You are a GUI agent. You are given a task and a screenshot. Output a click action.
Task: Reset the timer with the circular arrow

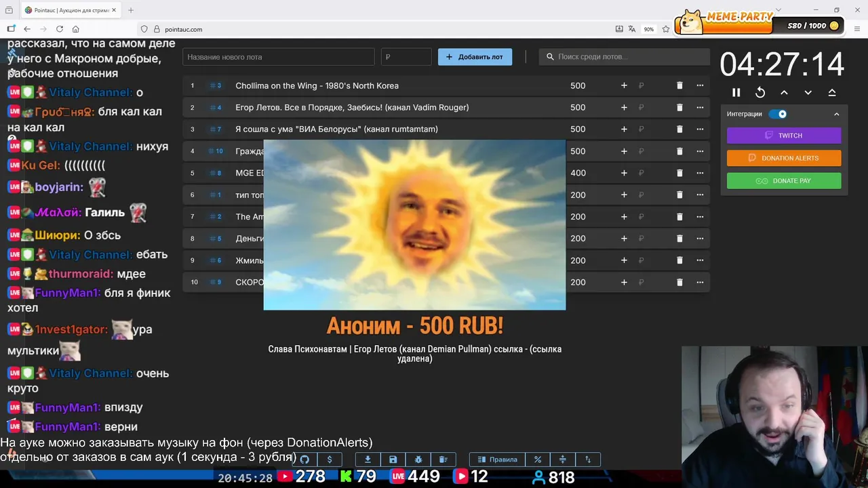pyautogui.click(x=760, y=92)
